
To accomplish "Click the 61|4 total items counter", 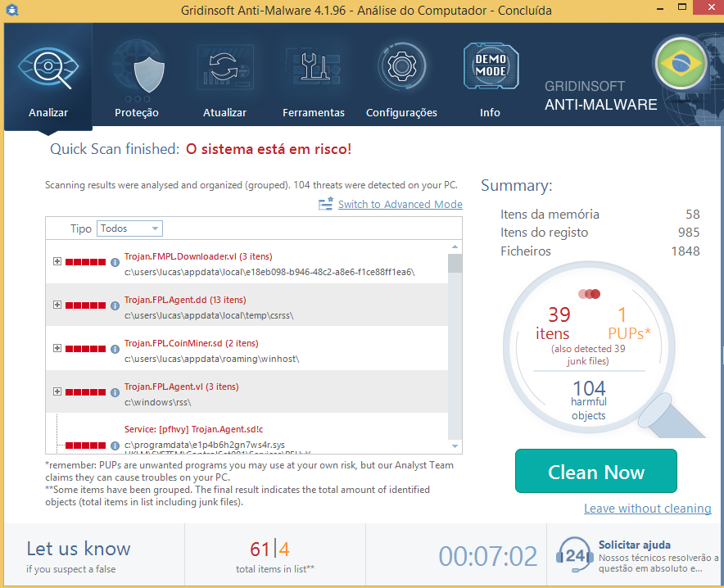I will (270, 550).
